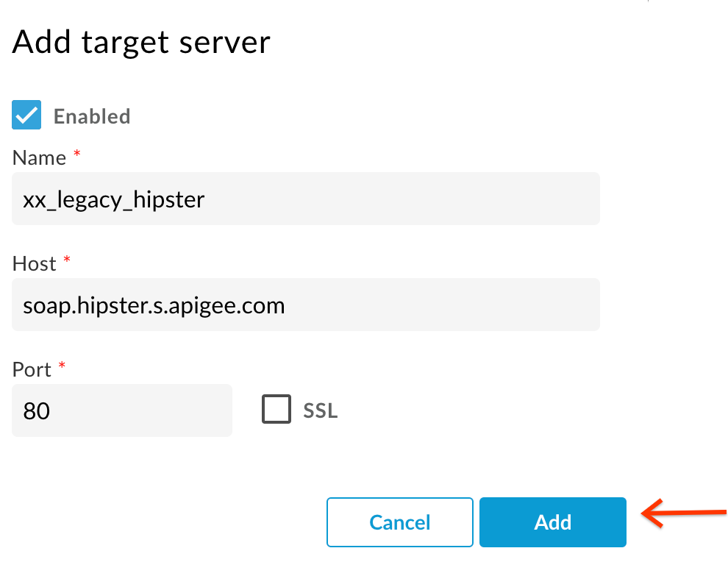The image size is (728, 562).
Task: Click the red asterisk beside Port
Action: click(x=62, y=366)
